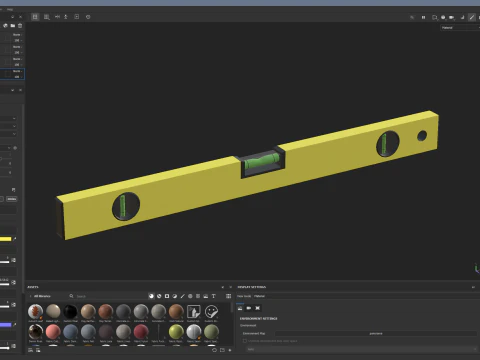Toggle the checkbox below Environment Map
480x360 pixels.
pyautogui.click(x=245, y=341)
